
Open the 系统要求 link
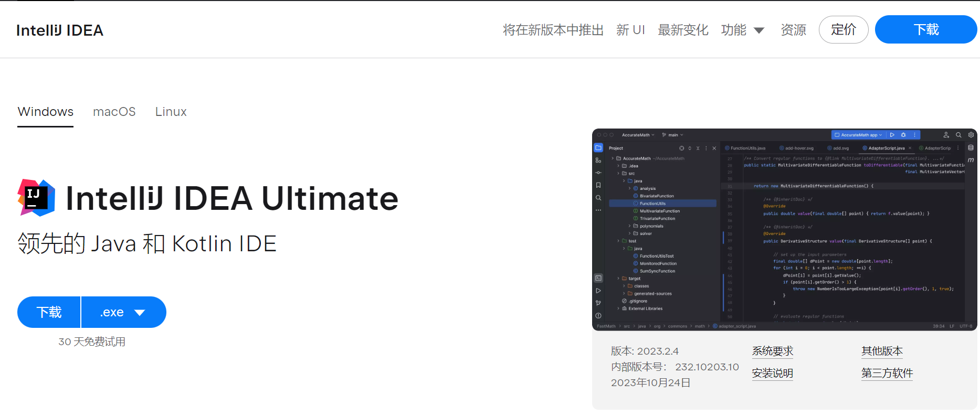(x=773, y=351)
